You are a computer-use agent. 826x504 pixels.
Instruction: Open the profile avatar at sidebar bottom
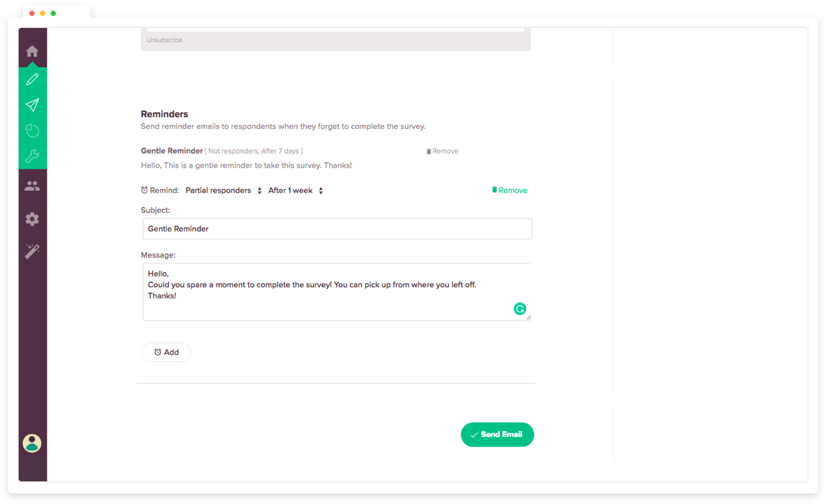32,443
